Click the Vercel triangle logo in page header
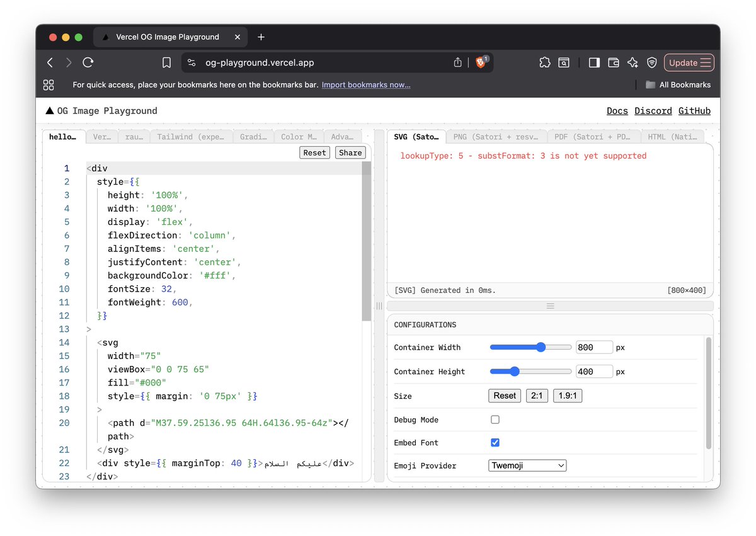The width and height of the screenshot is (756, 536). 50,111
